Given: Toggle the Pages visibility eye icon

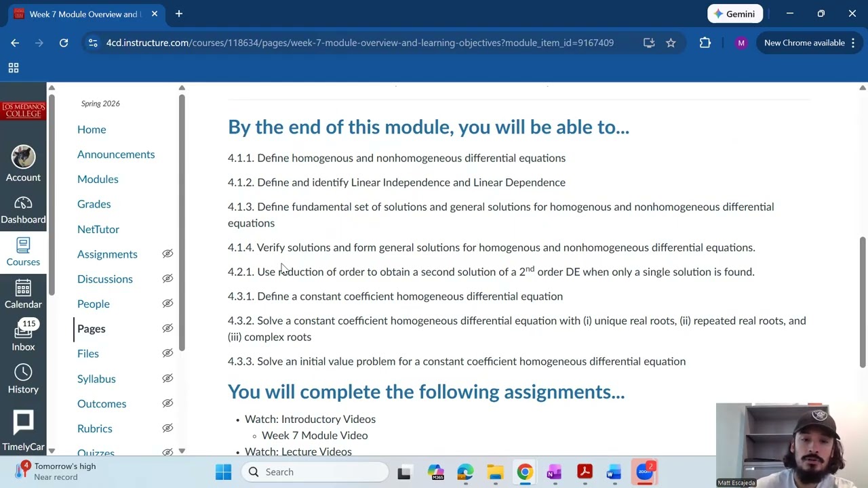Looking at the screenshot, I should click(x=167, y=328).
